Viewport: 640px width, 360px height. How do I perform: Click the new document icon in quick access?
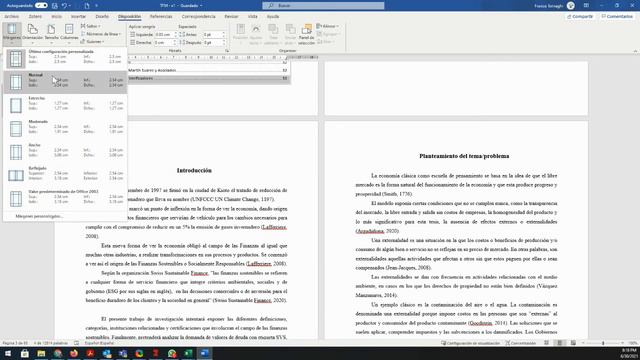pos(87,6)
